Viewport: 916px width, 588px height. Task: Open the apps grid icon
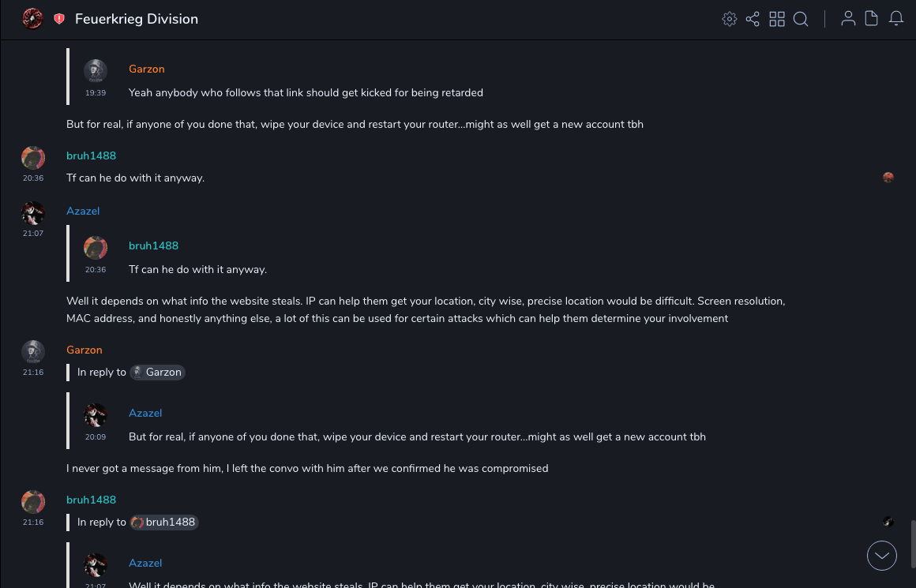point(777,19)
